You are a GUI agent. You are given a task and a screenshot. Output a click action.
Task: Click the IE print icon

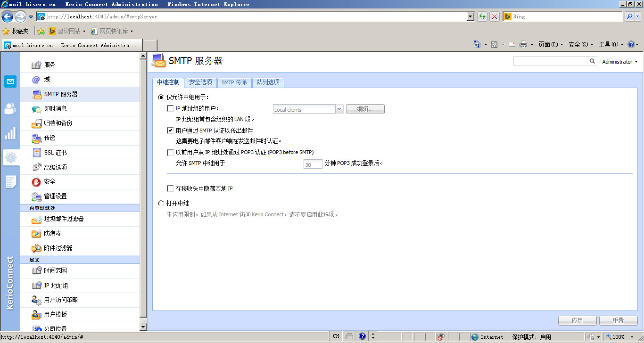523,44
